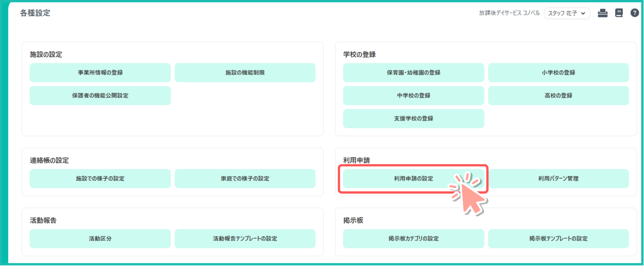Click 支援学校の登録 button
Image resolution: width=644 pixels, height=266 pixels.
point(413,118)
